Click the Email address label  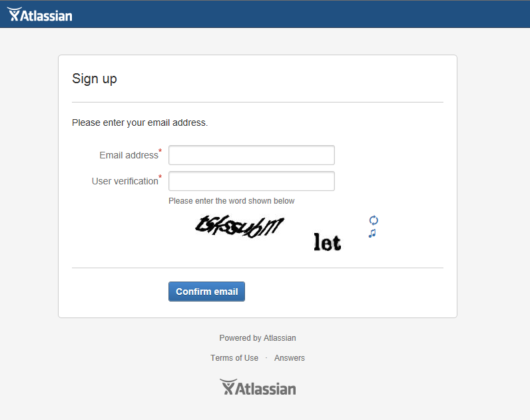[129, 155]
